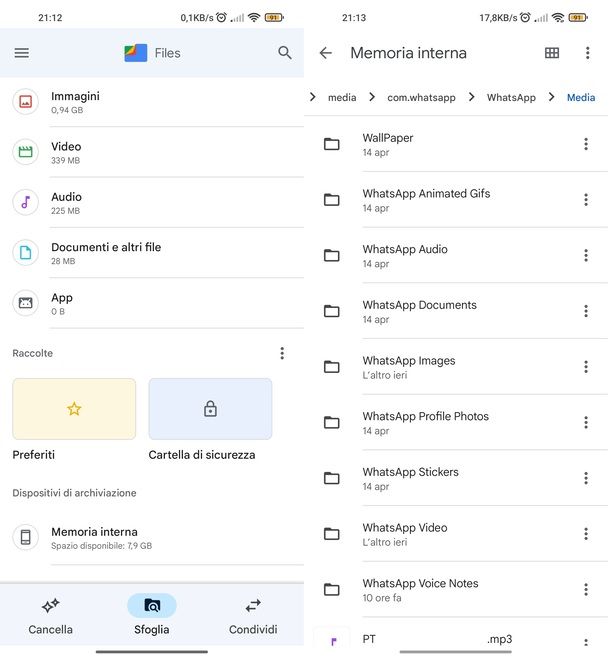
Task: Tap the 'WhatsApp Documents' folder name
Action: pyautogui.click(x=419, y=305)
